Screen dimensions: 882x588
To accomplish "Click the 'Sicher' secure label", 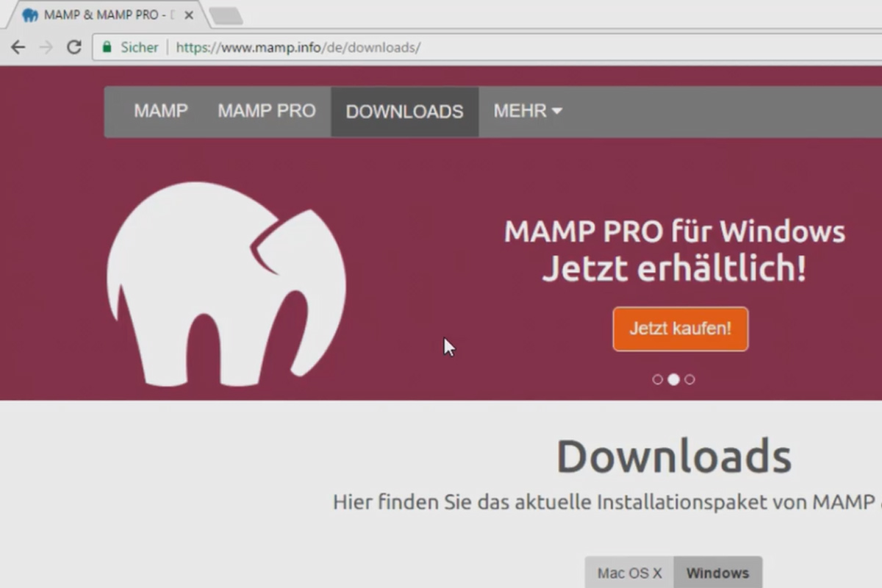I will (x=140, y=47).
